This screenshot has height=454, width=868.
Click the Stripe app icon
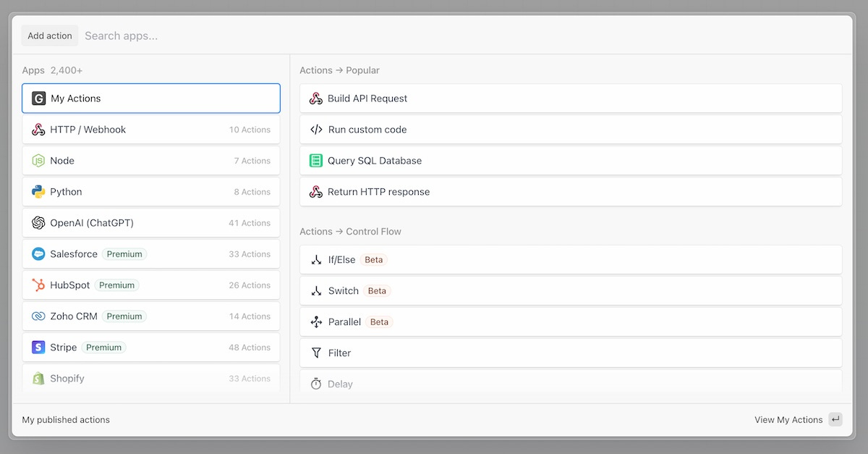(x=38, y=348)
